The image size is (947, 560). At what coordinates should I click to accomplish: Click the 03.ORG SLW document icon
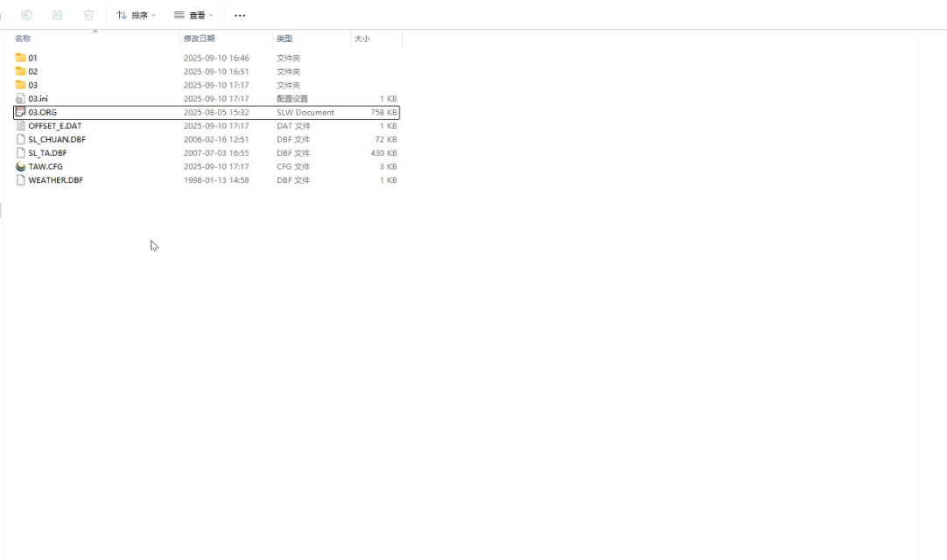click(20, 112)
